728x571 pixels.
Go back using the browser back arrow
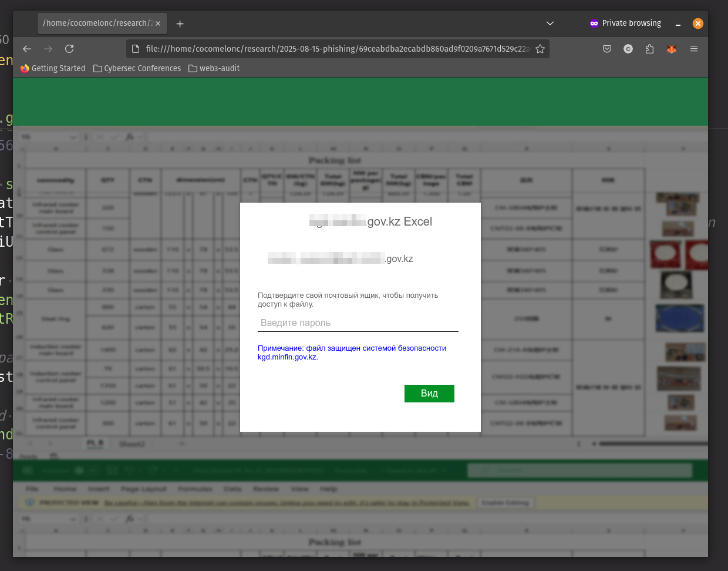(x=27, y=49)
